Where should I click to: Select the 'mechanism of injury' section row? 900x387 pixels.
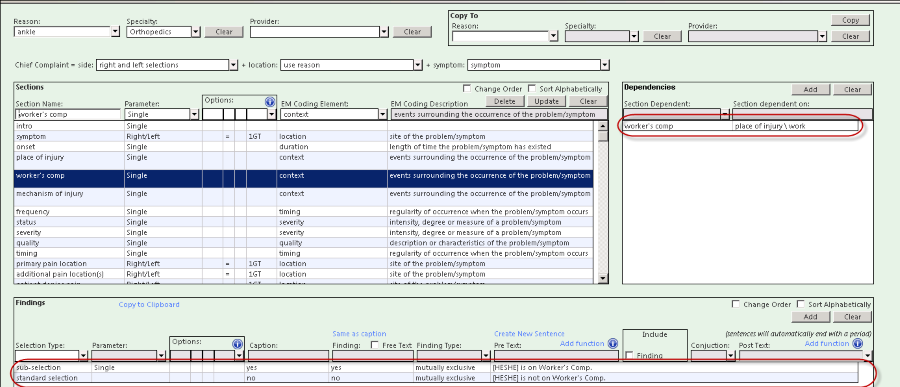(x=304, y=198)
